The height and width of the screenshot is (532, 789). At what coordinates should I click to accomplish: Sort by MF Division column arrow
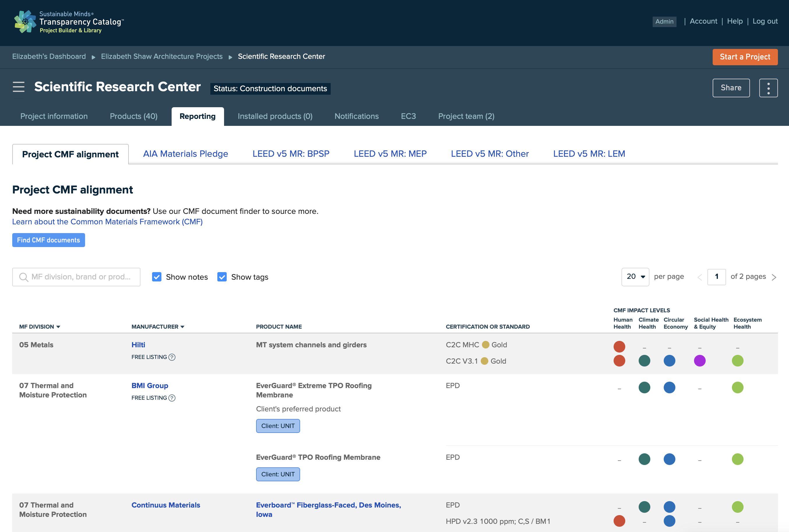(x=58, y=327)
